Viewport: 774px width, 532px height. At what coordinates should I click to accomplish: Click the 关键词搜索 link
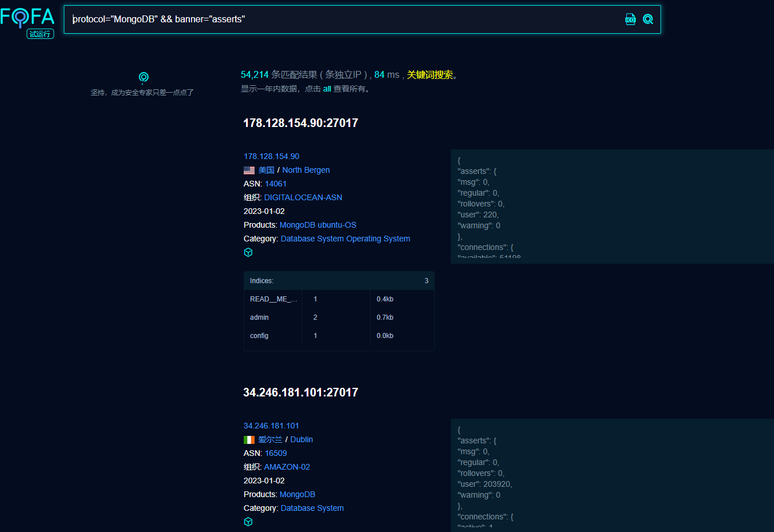coord(430,75)
